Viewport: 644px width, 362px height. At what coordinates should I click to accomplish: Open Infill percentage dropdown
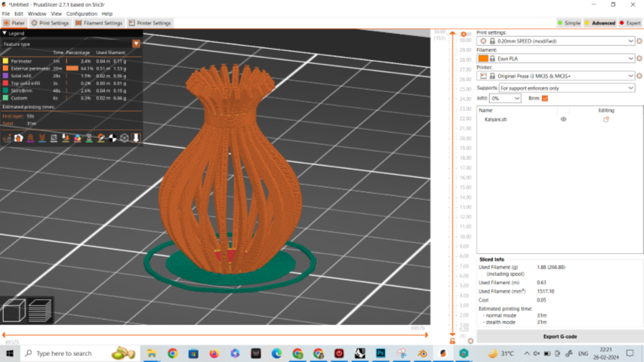coord(505,99)
